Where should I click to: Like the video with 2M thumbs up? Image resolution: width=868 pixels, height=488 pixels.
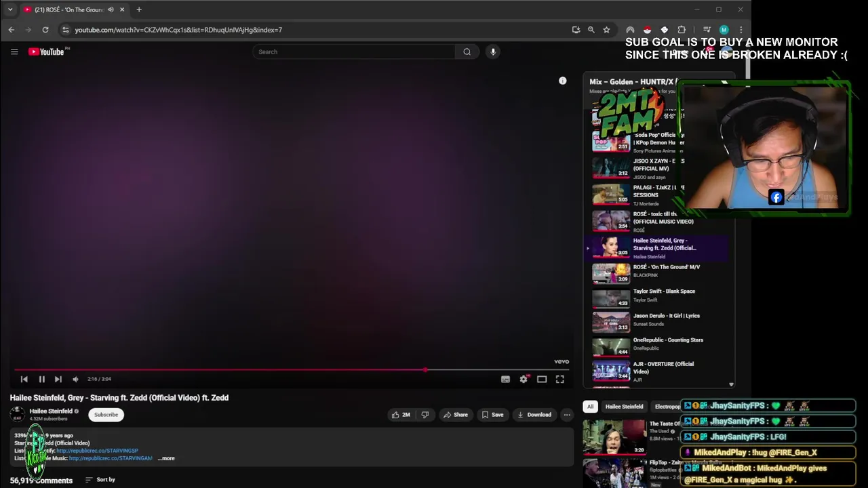(x=401, y=415)
